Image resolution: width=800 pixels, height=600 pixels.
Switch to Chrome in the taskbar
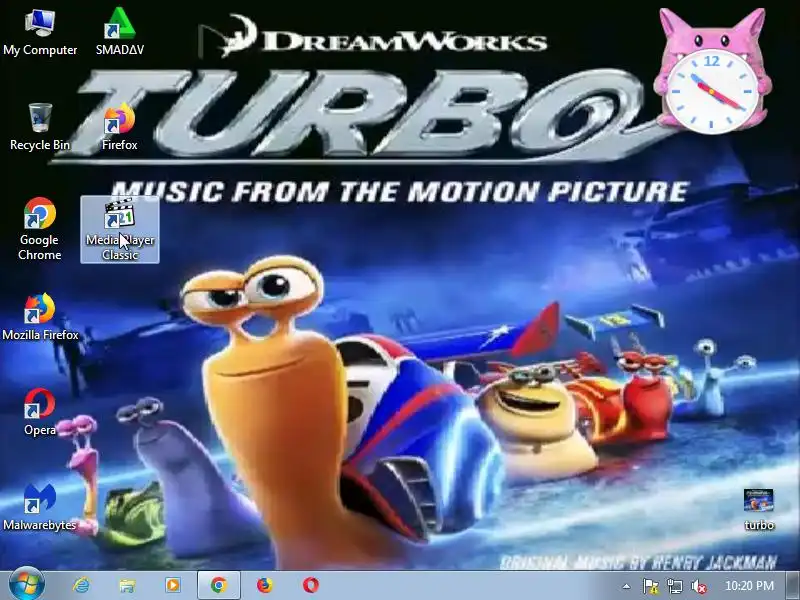[x=219, y=585]
